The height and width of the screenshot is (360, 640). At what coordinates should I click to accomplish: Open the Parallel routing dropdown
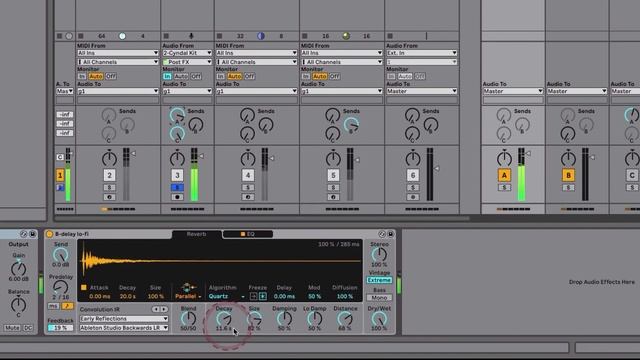click(188, 296)
